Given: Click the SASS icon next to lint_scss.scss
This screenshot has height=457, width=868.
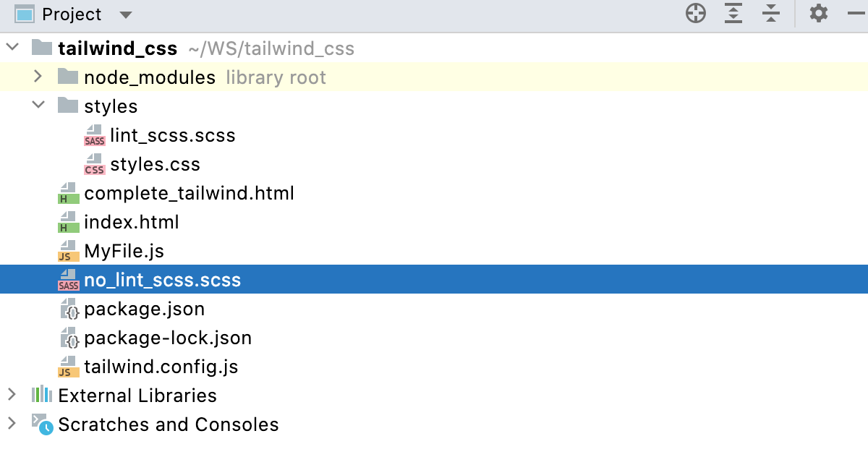Looking at the screenshot, I should coord(94,135).
